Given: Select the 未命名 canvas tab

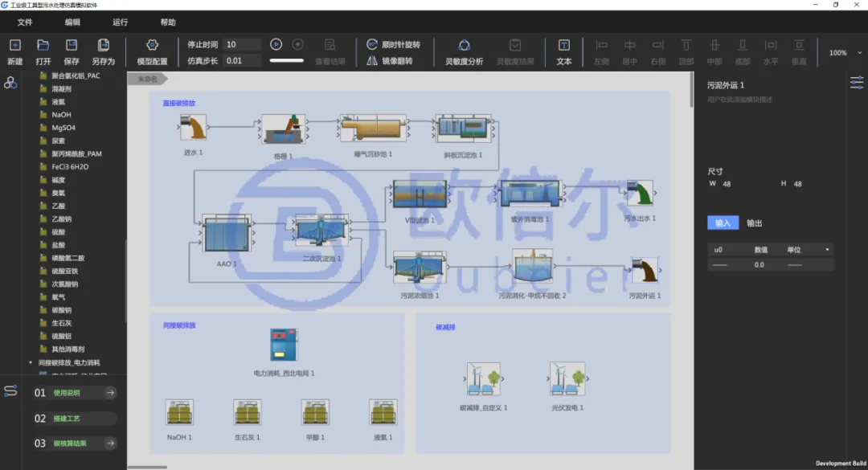Looking at the screenshot, I should [x=148, y=79].
